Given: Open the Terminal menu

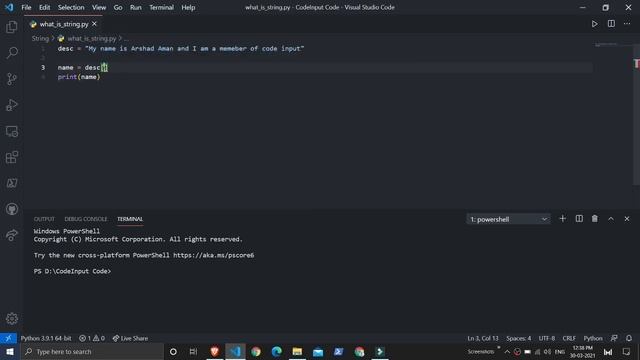Looking at the screenshot, I should tap(161, 7).
